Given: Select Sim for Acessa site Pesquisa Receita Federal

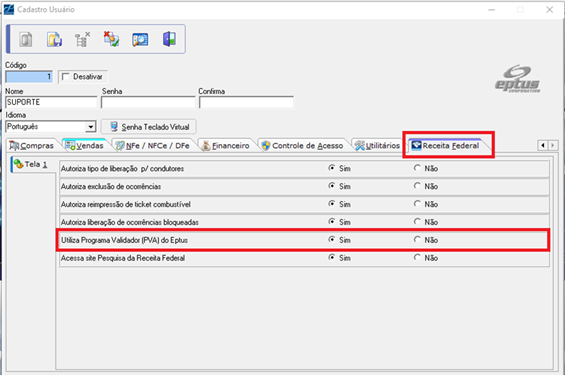Looking at the screenshot, I should pos(332,258).
